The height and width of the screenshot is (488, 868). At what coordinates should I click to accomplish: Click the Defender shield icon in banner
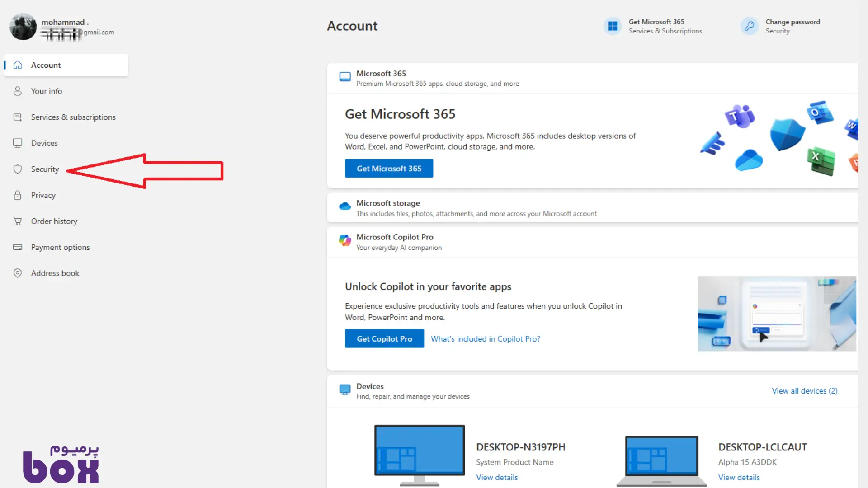(x=788, y=134)
